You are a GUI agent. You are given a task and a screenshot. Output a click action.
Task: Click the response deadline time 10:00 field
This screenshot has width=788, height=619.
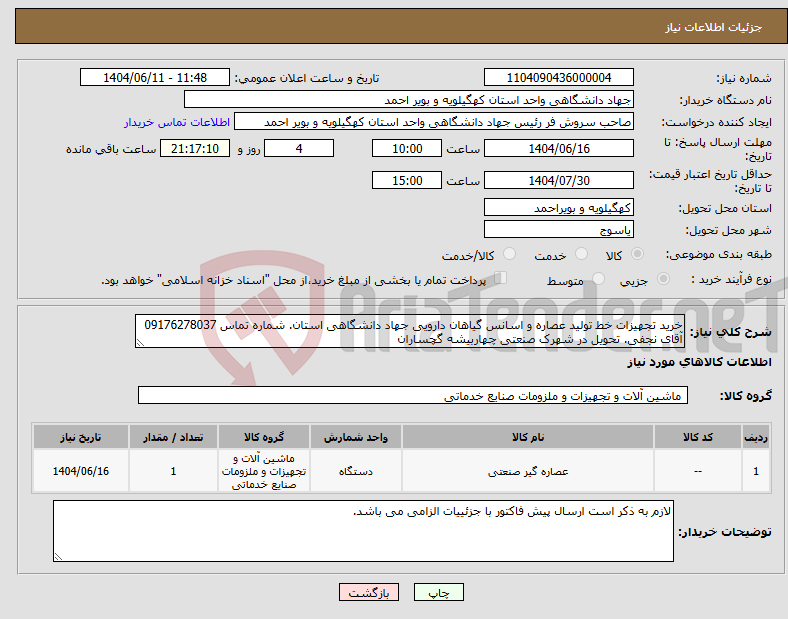click(x=407, y=148)
